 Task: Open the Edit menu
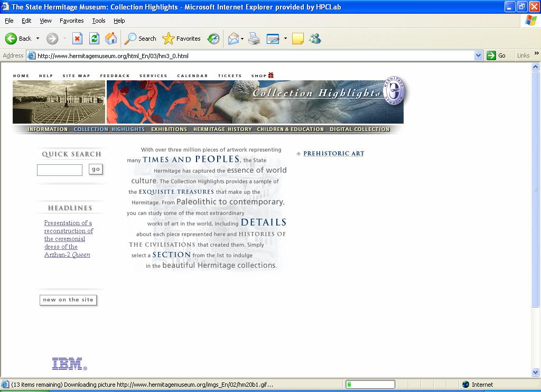pos(26,21)
